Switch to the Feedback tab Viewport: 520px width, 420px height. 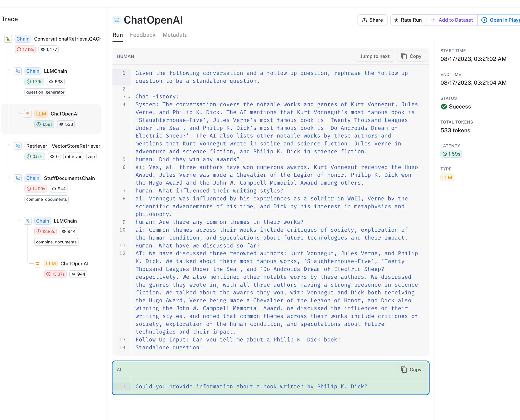click(142, 35)
